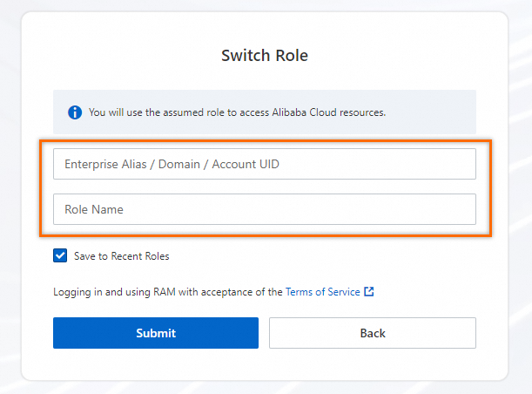The width and height of the screenshot is (532, 394).
Task: Open the Terms of Service link
Action: pyautogui.click(x=322, y=292)
